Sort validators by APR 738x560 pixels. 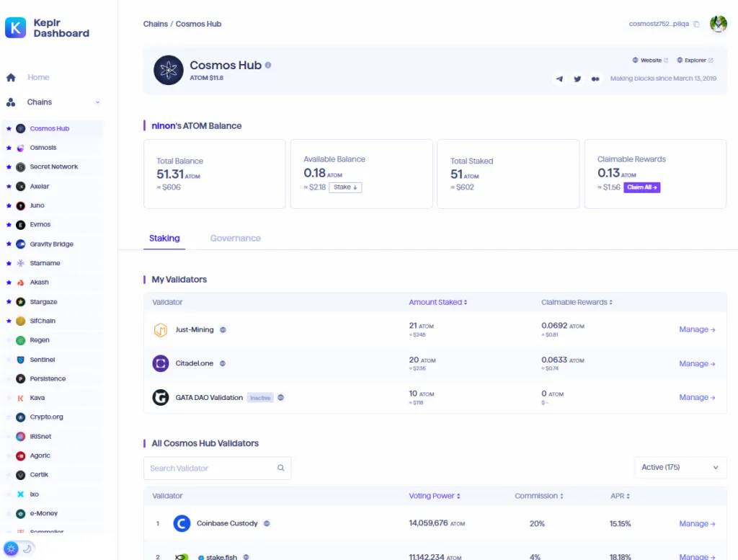tap(620, 496)
